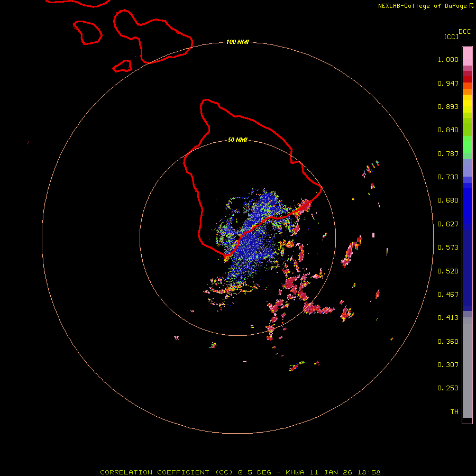Click the 0.627 color scale value
The image size is (476, 476).
tap(448, 224)
